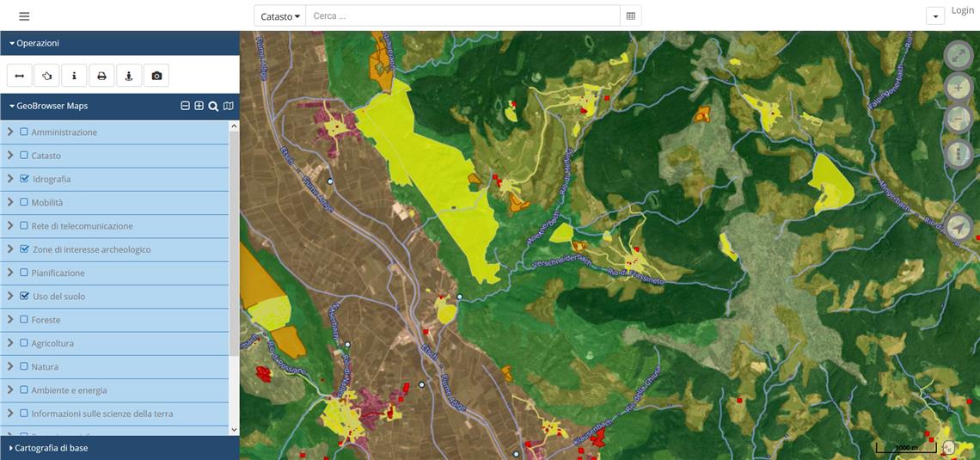Toggle fullscreen map view
The image size is (980, 460).
pyautogui.click(x=958, y=55)
